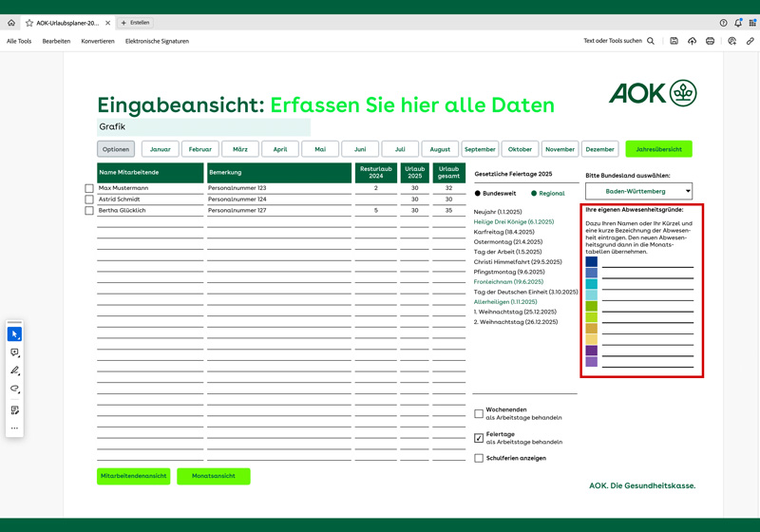Click the dark purple absence color swatch
The image size is (760, 532).
coord(592,351)
